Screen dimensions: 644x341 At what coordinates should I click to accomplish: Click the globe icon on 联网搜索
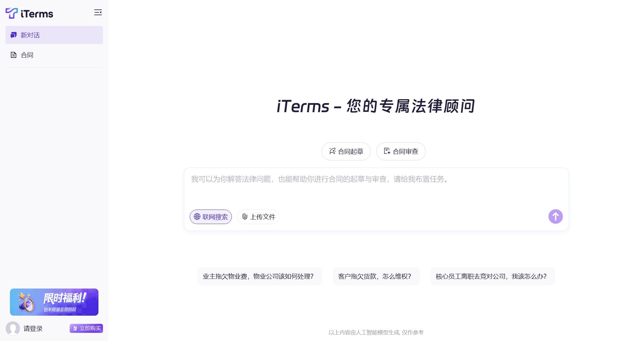click(197, 216)
